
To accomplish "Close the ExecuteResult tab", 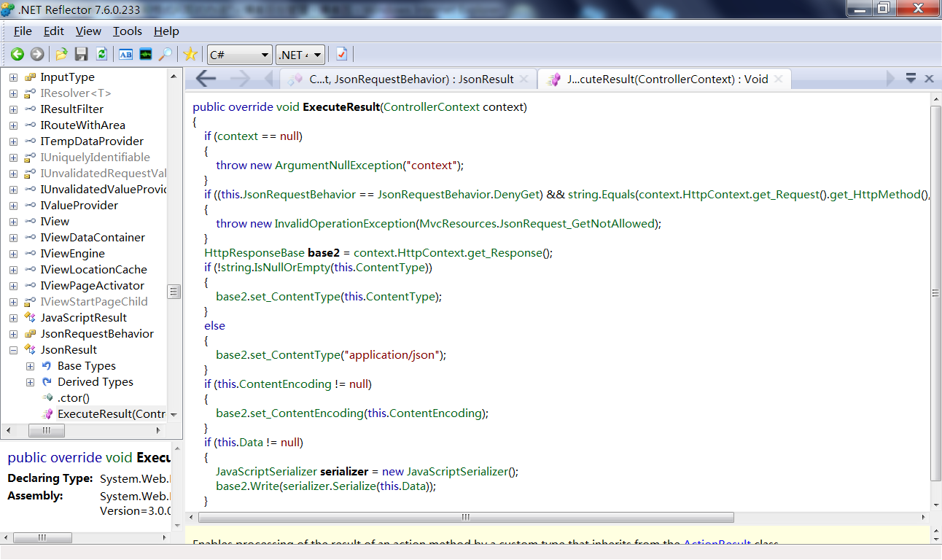I will point(779,79).
